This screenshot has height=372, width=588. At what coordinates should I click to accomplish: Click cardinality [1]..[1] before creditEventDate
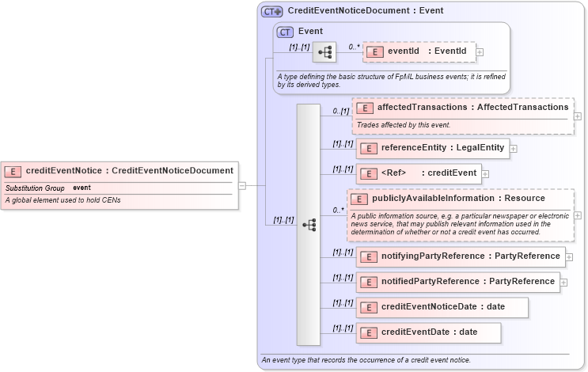pyautogui.click(x=343, y=328)
